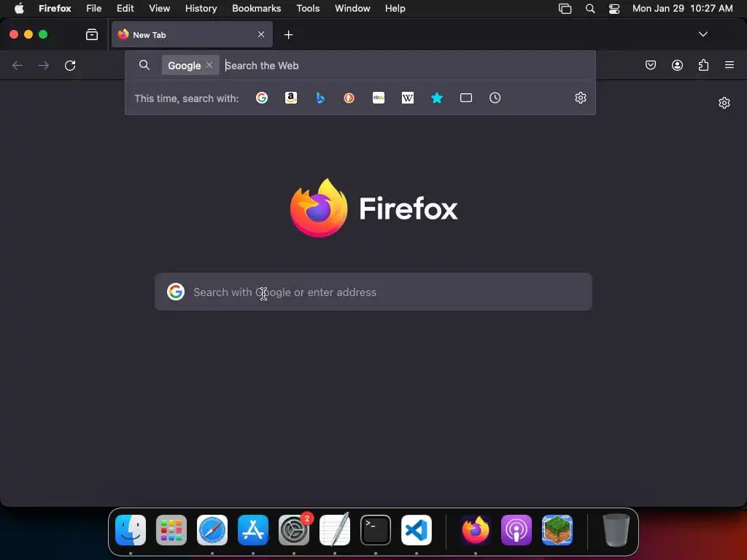Open TextEdit from the Dock
The width and height of the screenshot is (747, 560).
point(335,530)
